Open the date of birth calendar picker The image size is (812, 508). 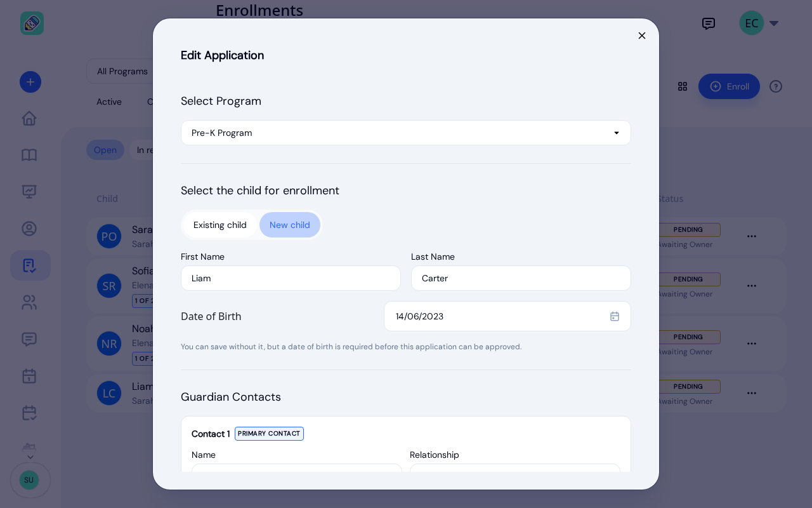click(x=615, y=316)
